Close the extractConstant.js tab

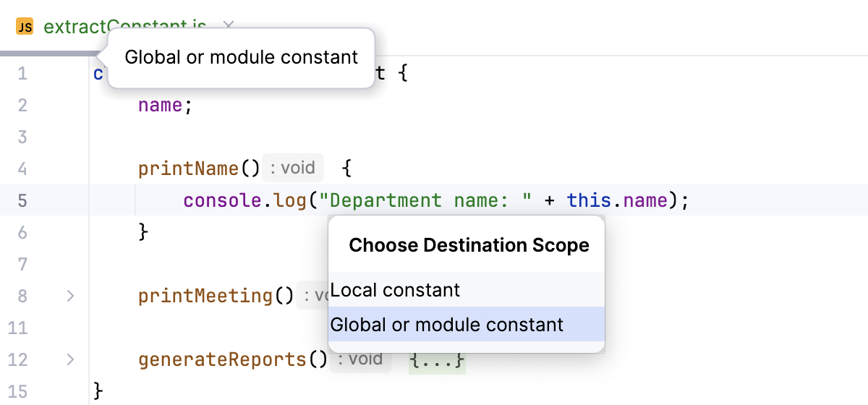point(229,27)
